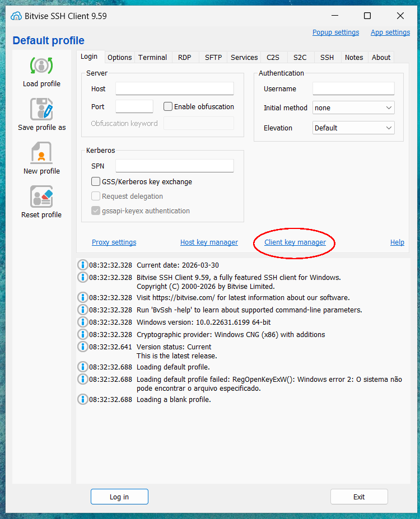The image size is (420, 519).
Task: Click the New profile icon
Action: click(x=41, y=153)
